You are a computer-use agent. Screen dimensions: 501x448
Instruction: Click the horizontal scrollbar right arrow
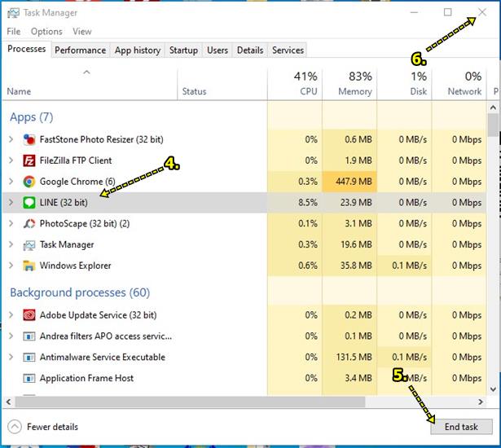click(x=481, y=402)
